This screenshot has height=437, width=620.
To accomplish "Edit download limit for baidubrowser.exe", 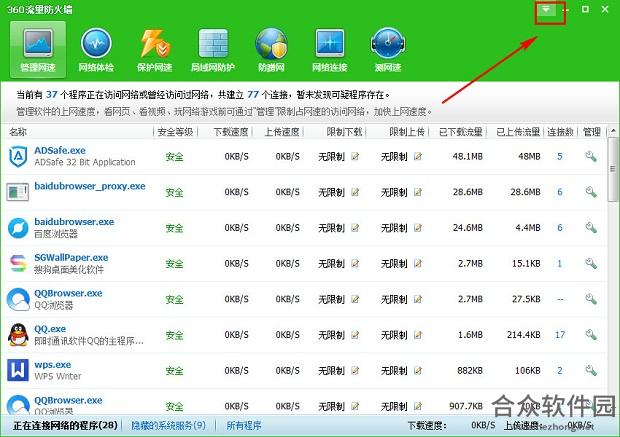I will point(355,228).
